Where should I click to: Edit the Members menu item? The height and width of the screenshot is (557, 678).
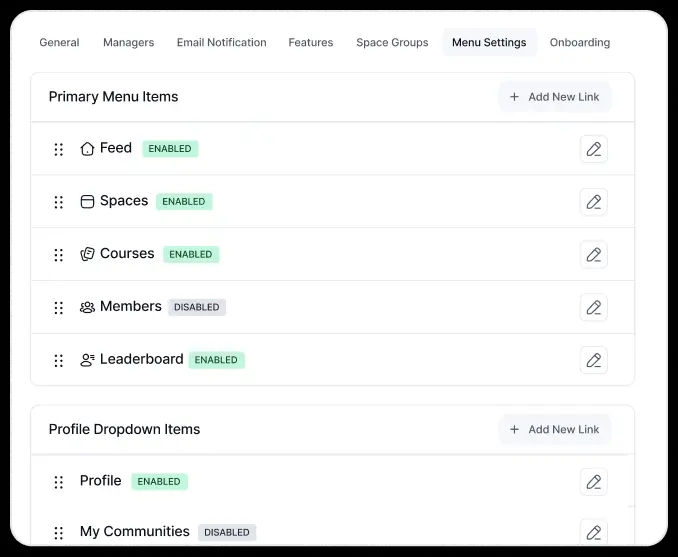coord(593,307)
